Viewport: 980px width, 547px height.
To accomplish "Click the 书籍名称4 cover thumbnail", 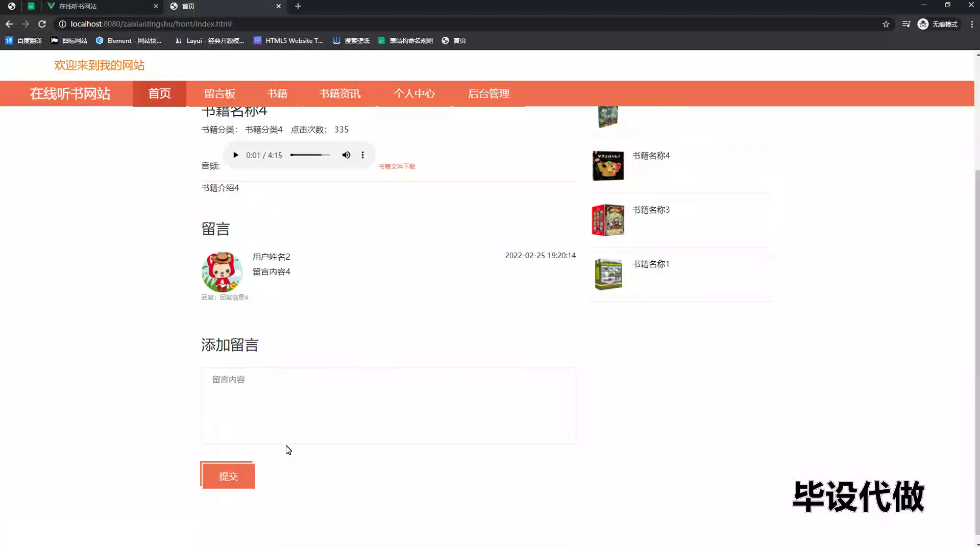I will click(608, 166).
